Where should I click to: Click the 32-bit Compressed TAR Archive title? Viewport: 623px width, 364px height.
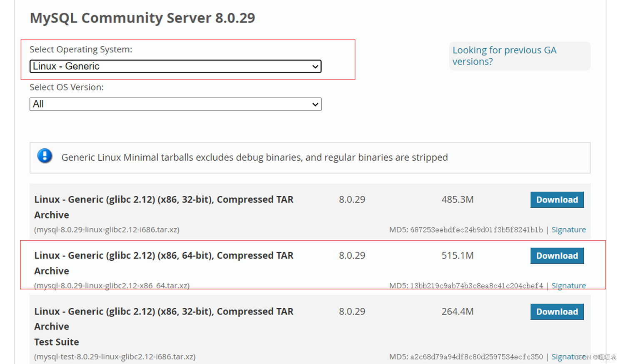(164, 207)
